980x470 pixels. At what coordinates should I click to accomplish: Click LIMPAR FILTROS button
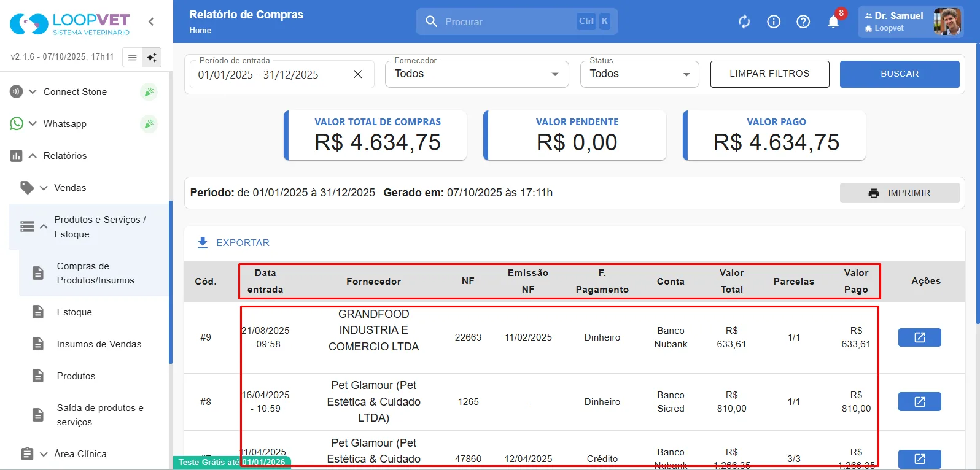(769, 74)
